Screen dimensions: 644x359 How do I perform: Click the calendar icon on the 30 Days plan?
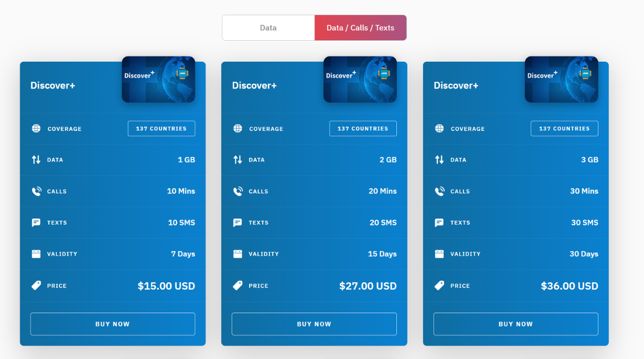click(x=439, y=253)
